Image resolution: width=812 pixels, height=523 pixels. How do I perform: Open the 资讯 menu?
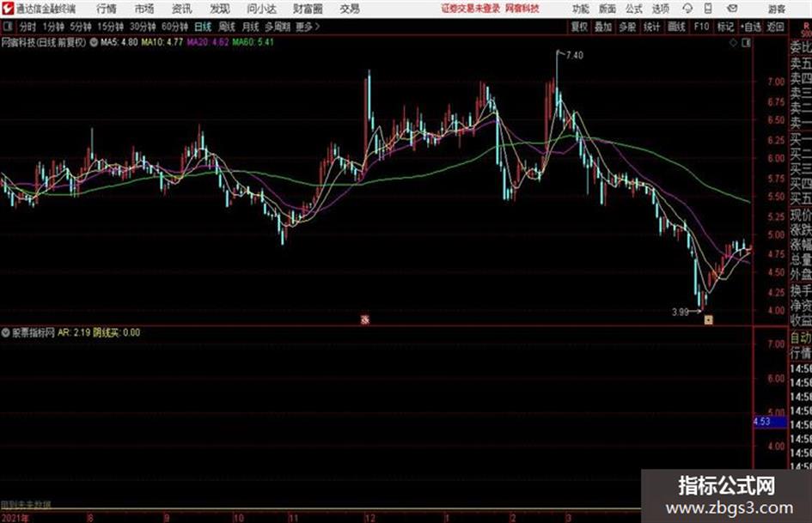point(182,9)
